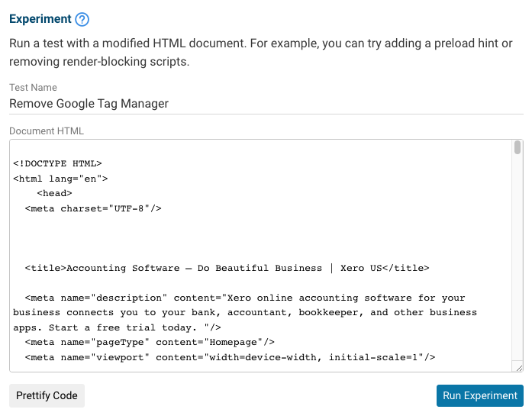The image size is (532, 419).
Task: Click the Run Experiment button
Action: pyautogui.click(x=480, y=395)
